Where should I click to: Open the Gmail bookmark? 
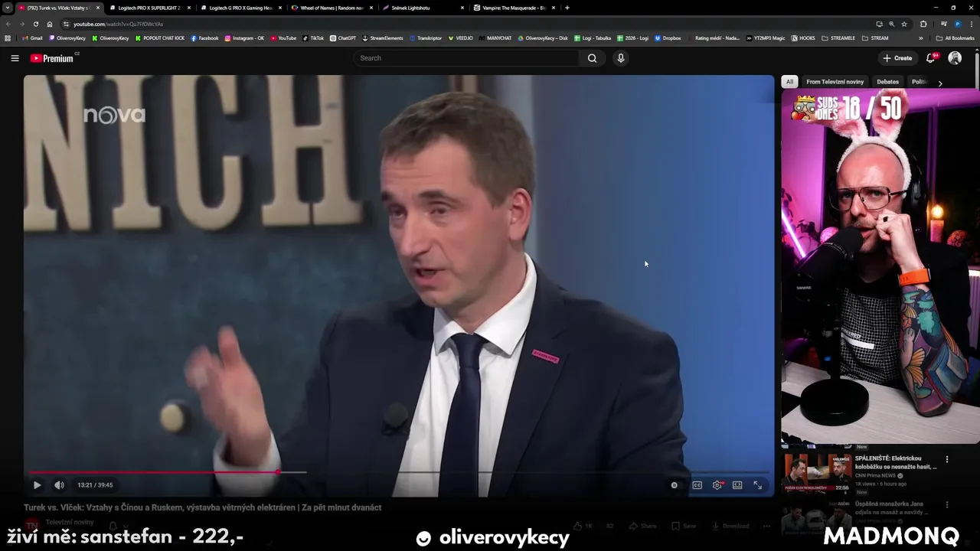tap(32, 37)
